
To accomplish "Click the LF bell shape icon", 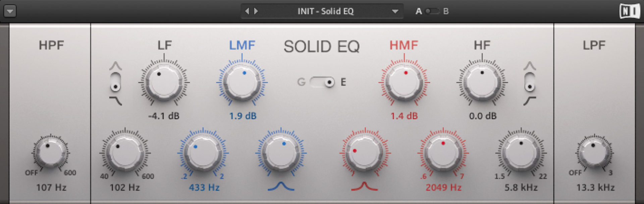I will coord(115,66).
